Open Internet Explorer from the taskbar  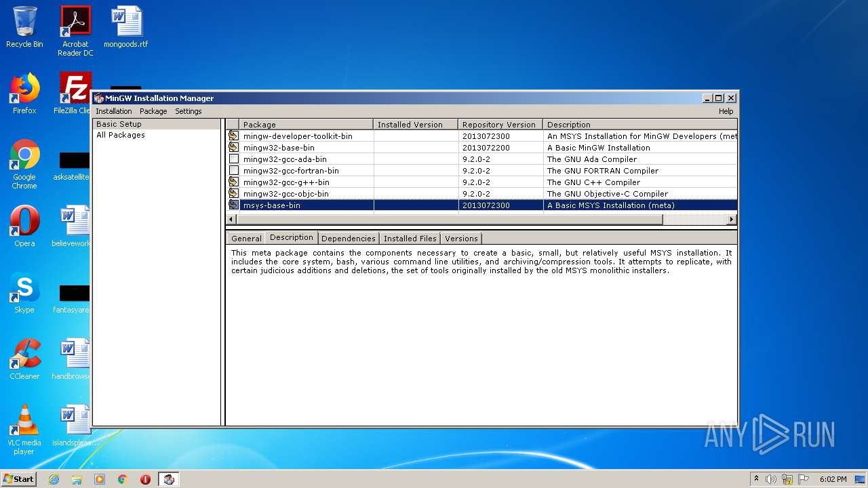(54, 479)
